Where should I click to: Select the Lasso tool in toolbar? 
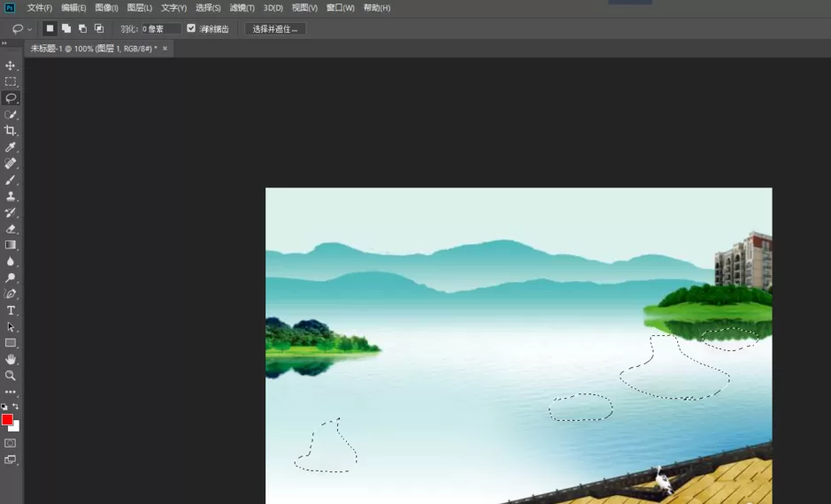[x=10, y=98]
